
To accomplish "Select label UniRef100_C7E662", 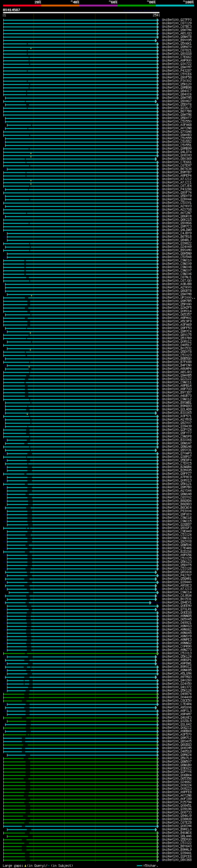I will click(176, 57).
